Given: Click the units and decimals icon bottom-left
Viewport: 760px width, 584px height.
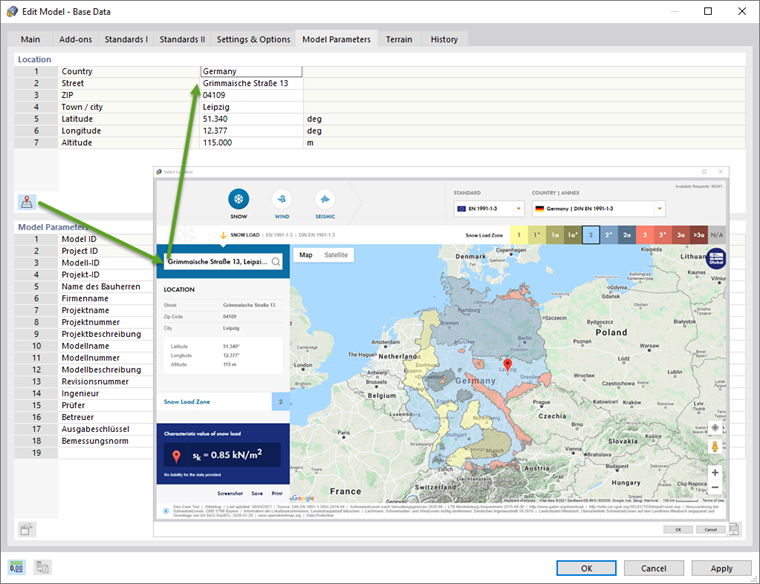Looking at the screenshot, I should pyautogui.click(x=16, y=567).
